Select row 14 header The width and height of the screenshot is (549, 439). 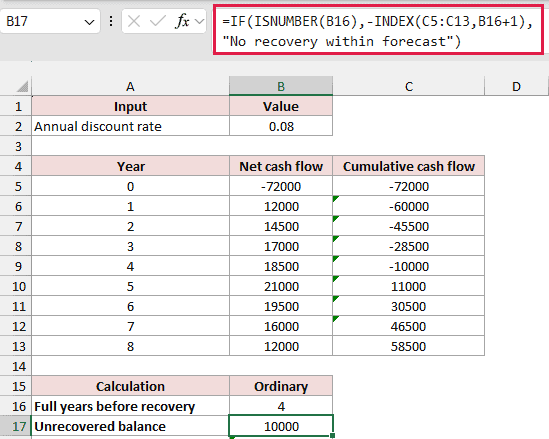(16, 366)
